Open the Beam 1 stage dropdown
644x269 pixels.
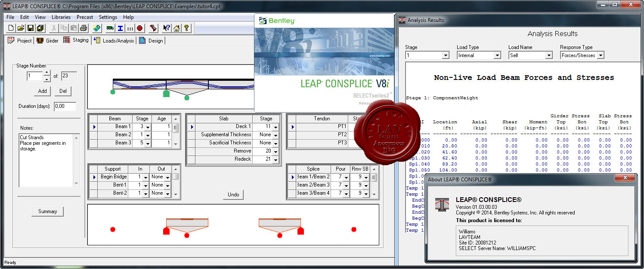point(148,127)
